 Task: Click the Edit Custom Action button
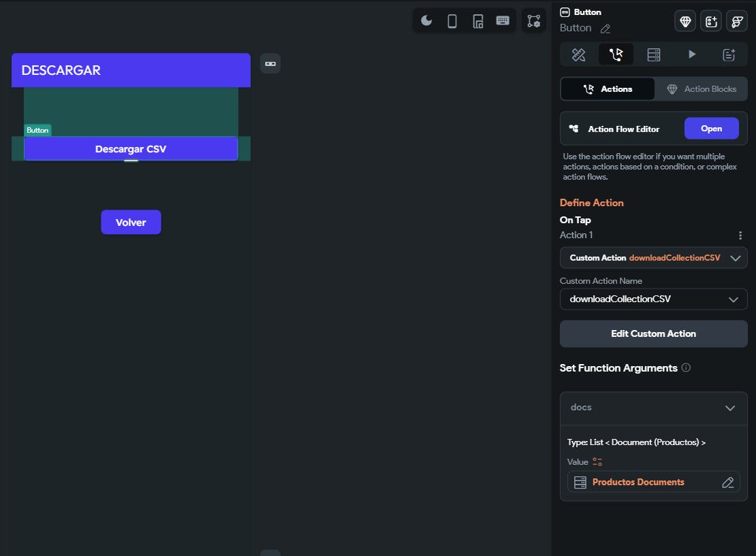click(x=653, y=333)
